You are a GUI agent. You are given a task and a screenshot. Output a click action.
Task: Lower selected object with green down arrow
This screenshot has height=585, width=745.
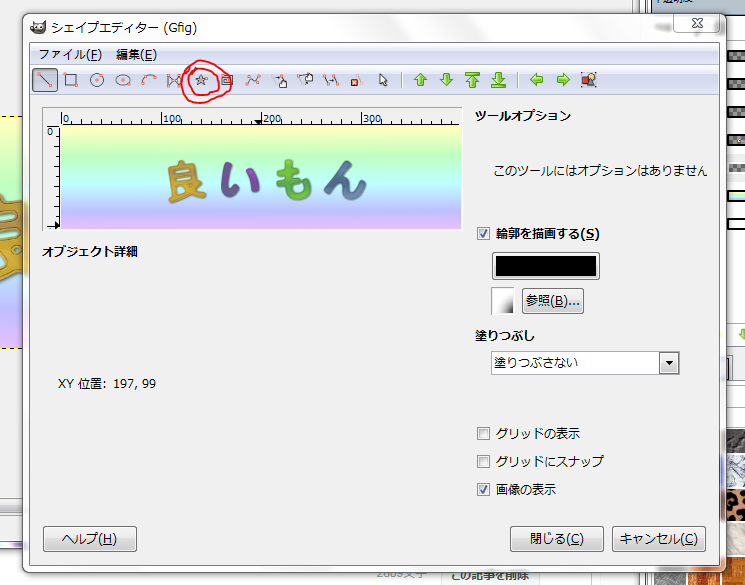click(447, 80)
